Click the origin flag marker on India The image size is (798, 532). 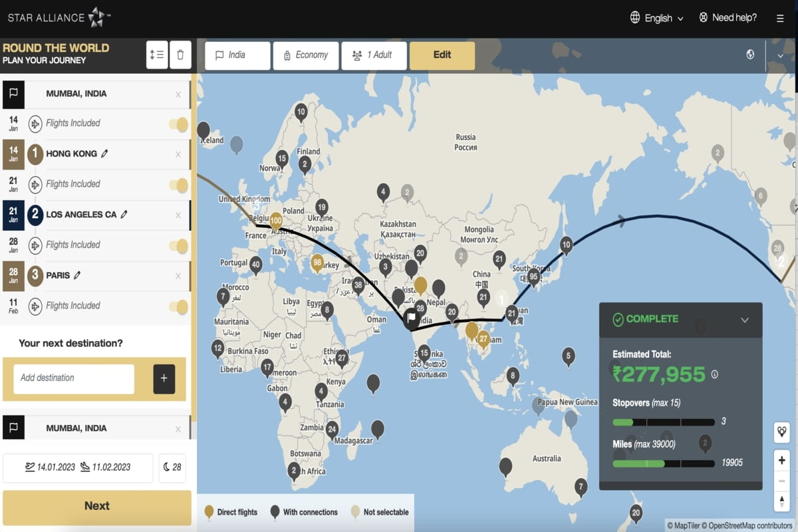tap(412, 318)
